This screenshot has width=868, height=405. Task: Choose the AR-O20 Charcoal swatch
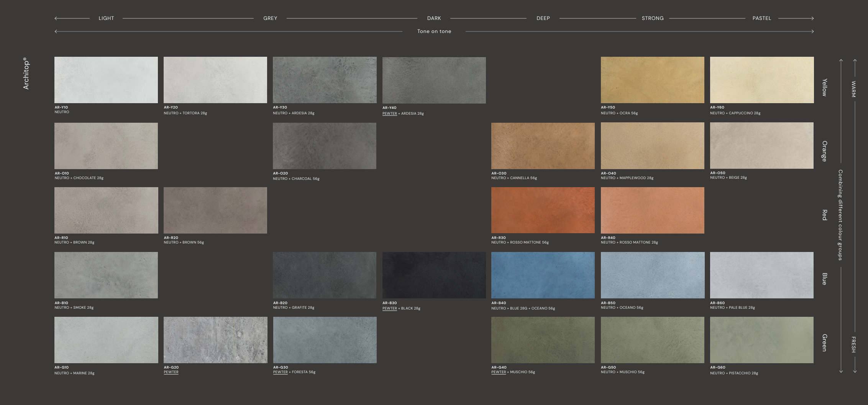click(x=325, y=146)
